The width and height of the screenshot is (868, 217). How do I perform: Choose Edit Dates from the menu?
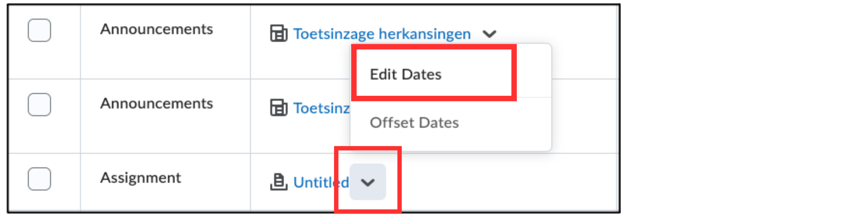coord(405,74)
